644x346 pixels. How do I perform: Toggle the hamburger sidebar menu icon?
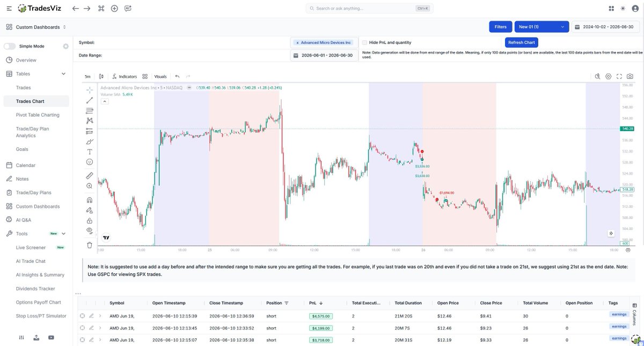[9, 9]
